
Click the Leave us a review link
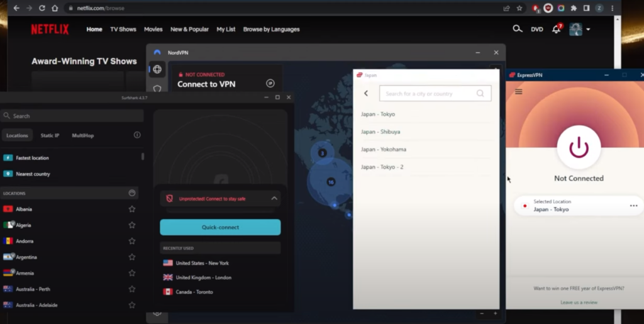[x=578, y=303]
